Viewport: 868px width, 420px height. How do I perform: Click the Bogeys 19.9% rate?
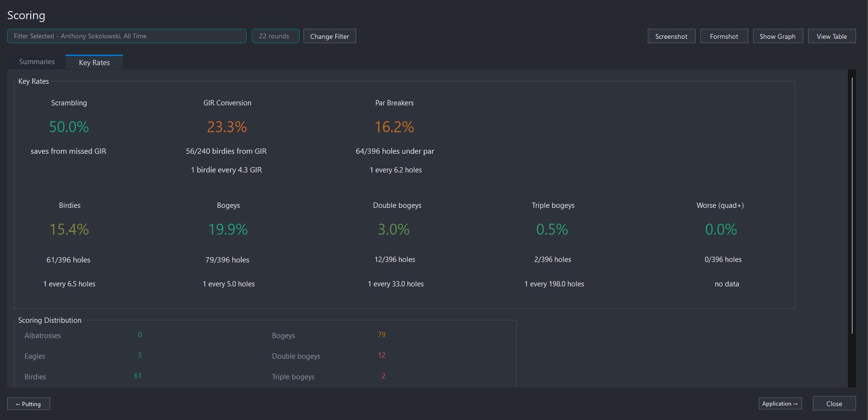228,229
